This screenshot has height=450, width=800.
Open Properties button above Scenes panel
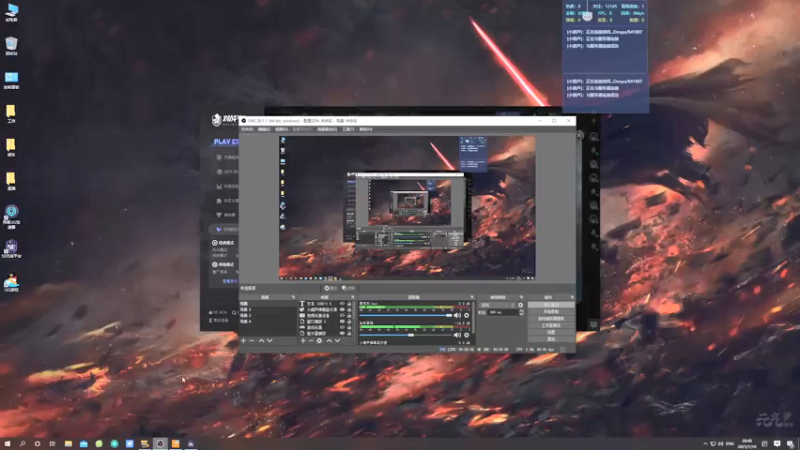pos(331,288)
